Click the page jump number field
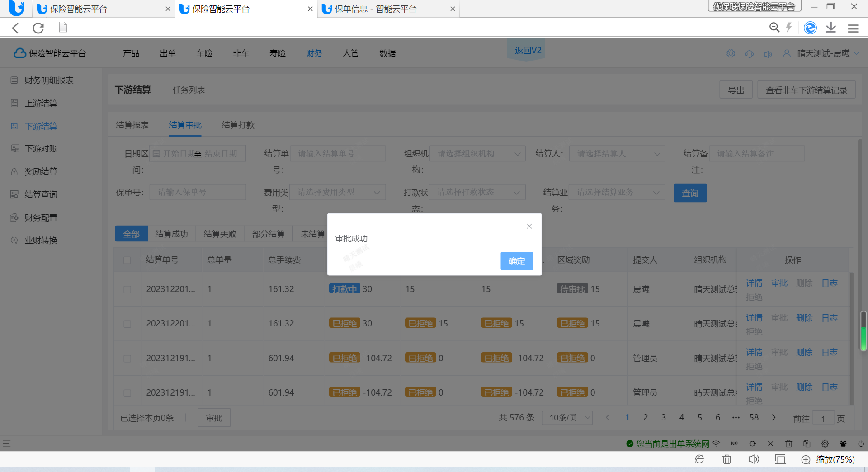The image size is (868, 472). (x=823, y=418)
